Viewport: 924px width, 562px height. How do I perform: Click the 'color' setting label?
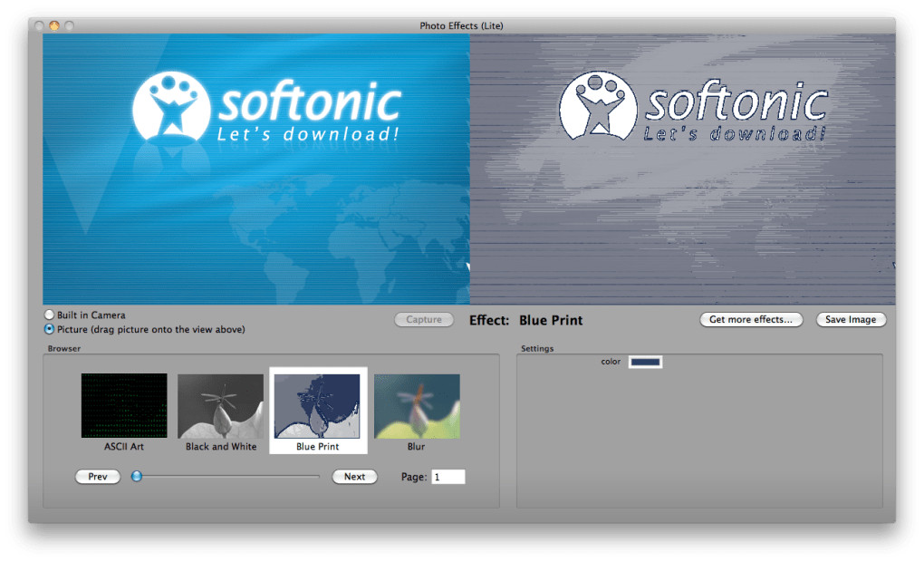pyautogui.click(x=611, y=362)
